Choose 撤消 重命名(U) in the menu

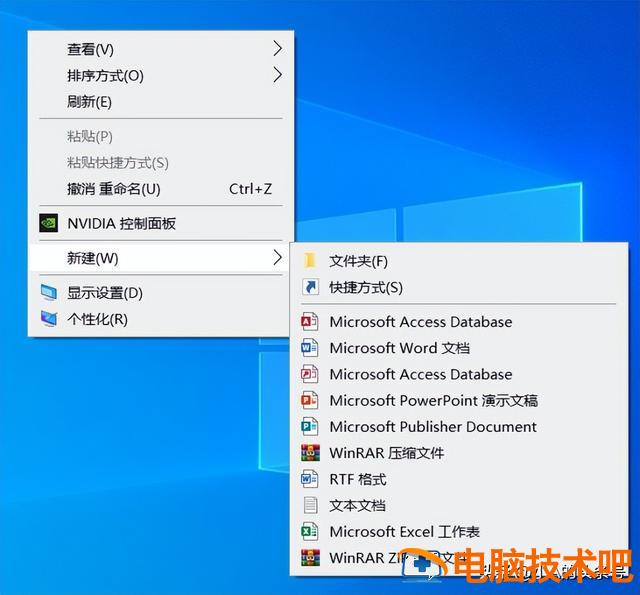coord(161,189)
